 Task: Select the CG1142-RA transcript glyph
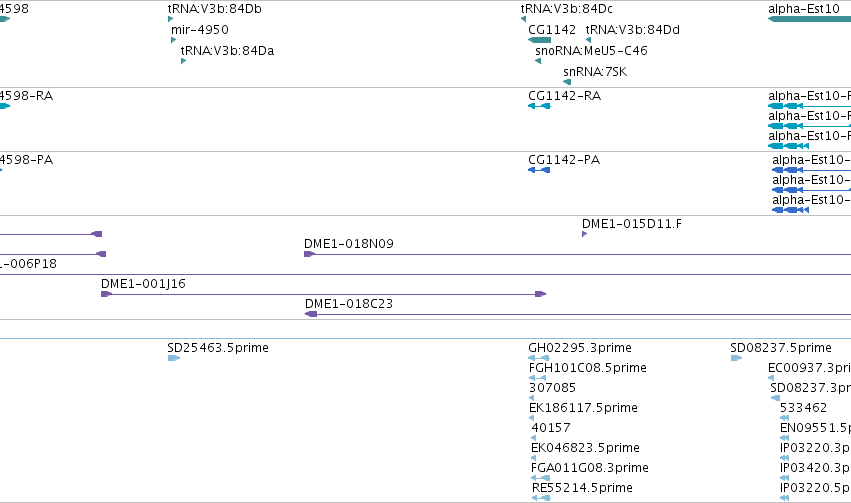coord(539,106)
